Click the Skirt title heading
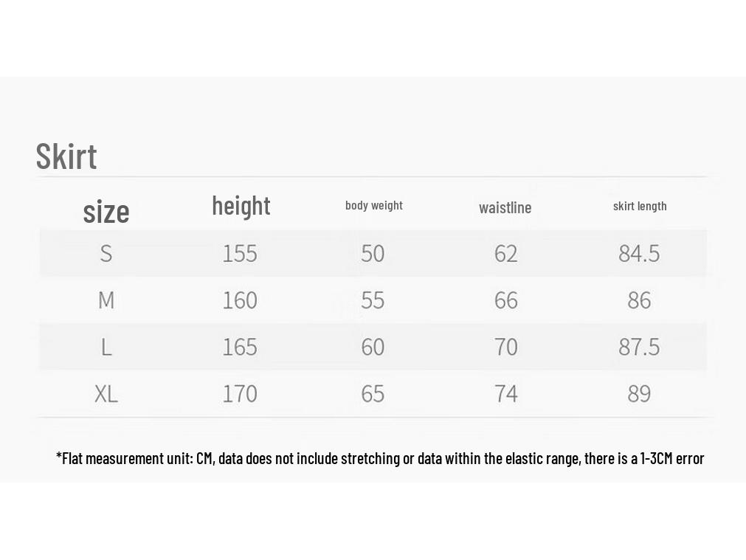Screen dimensions: 746x560 pyautogui.click(x=66, y=156)
